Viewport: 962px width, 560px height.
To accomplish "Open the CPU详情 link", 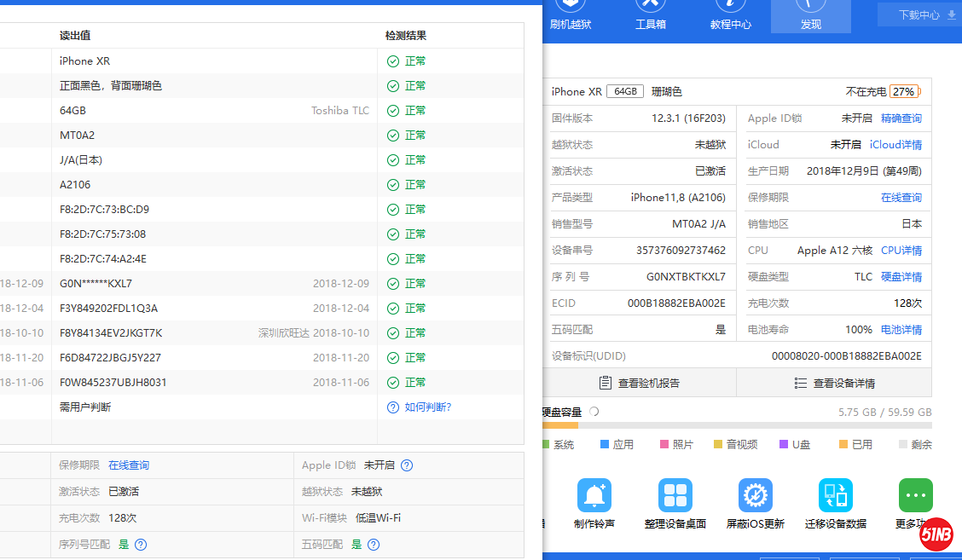I will pyautogui.click(x=901, y=251).
